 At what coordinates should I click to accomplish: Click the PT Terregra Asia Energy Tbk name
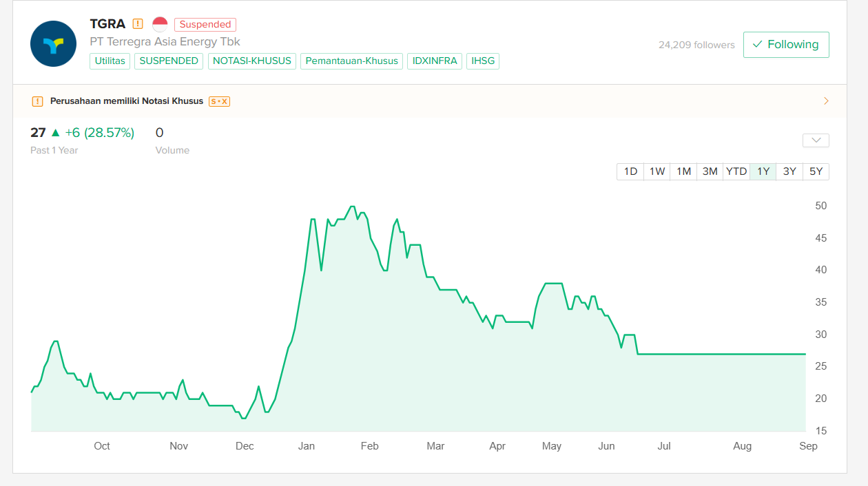[165, 42]
